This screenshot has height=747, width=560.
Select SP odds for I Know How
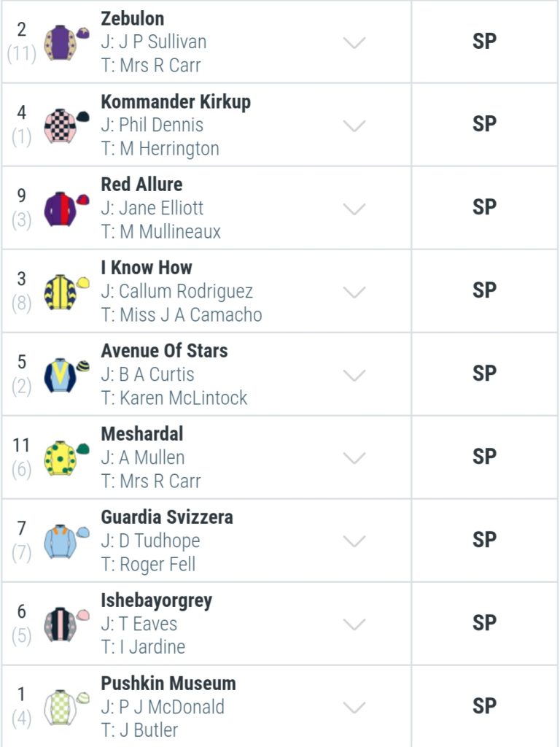(x=485, y=290)
